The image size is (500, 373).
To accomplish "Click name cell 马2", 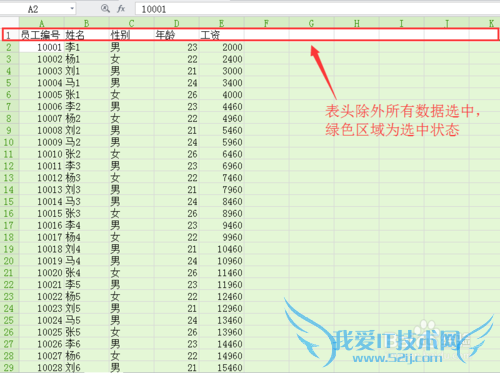I will point(86,142).
